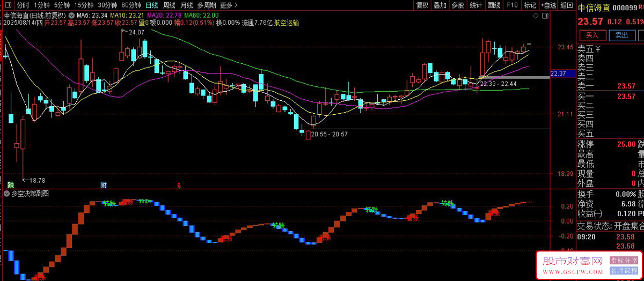644x281 pixels.
Task: Click the 24.07 high price label
Action: tap(136, 33)
